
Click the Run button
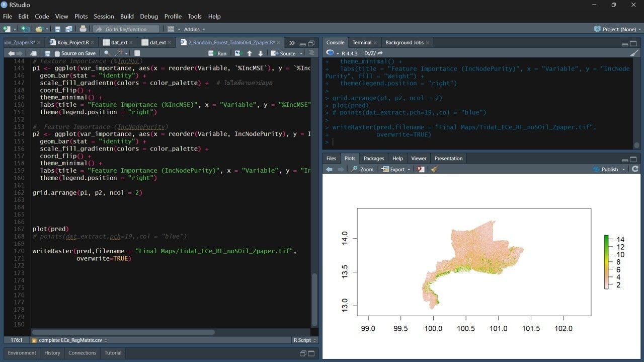[x=217, y=53]
